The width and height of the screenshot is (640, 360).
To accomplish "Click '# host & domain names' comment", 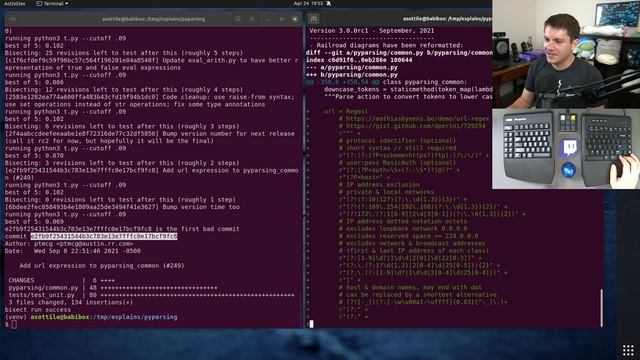I will 410,288.
